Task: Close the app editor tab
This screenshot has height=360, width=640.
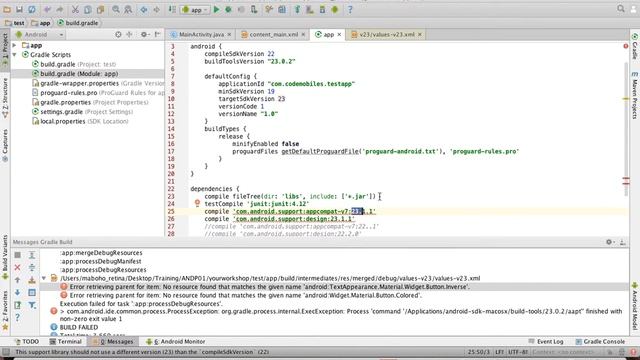Action: click(x=339, y=35)
